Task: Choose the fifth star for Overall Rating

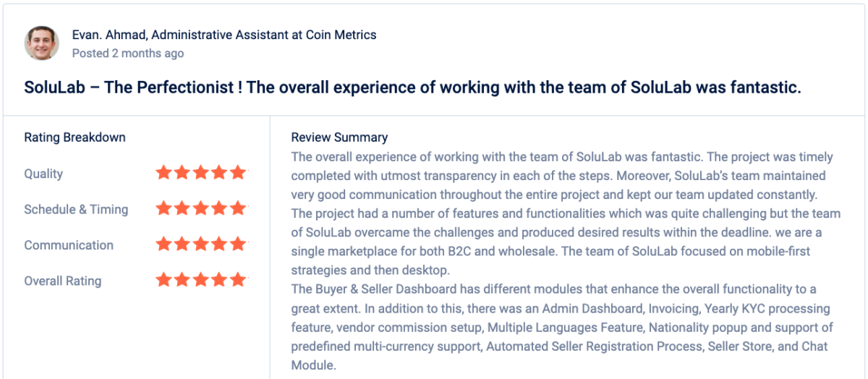Action: 238,280
